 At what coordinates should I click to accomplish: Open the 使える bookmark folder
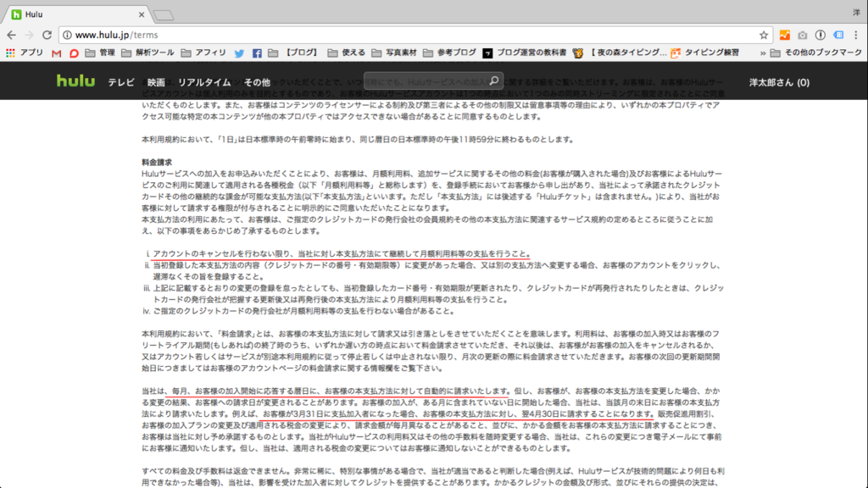346,53
